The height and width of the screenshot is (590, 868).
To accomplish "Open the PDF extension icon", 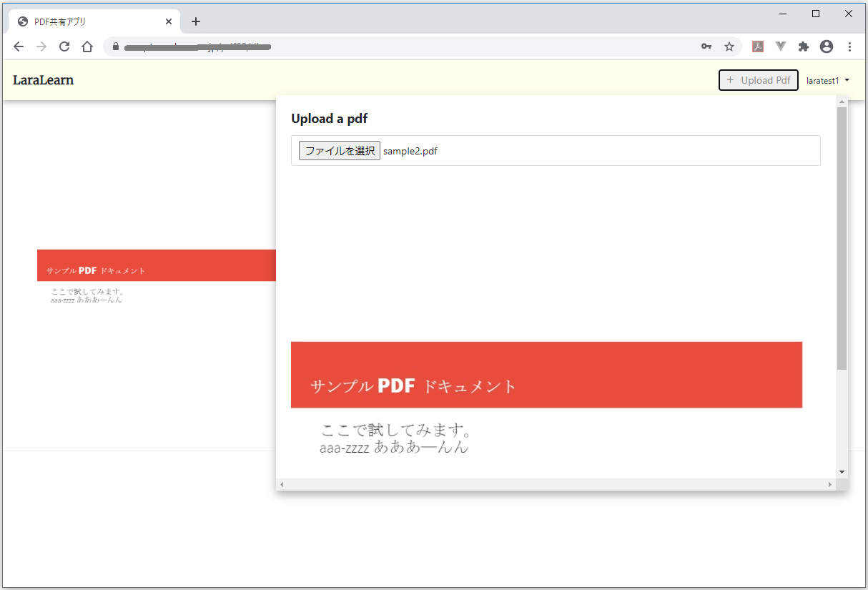I will coord(758,46).
